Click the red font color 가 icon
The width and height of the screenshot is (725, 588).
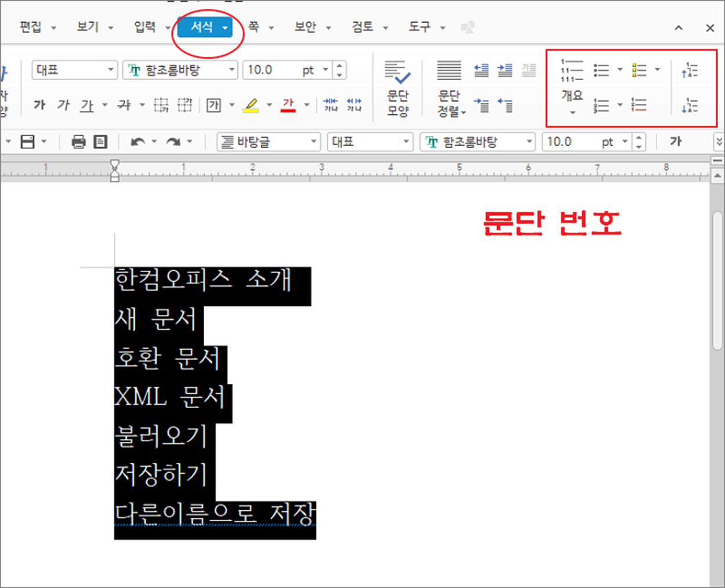pyautogui.click(x=288, y=105)
